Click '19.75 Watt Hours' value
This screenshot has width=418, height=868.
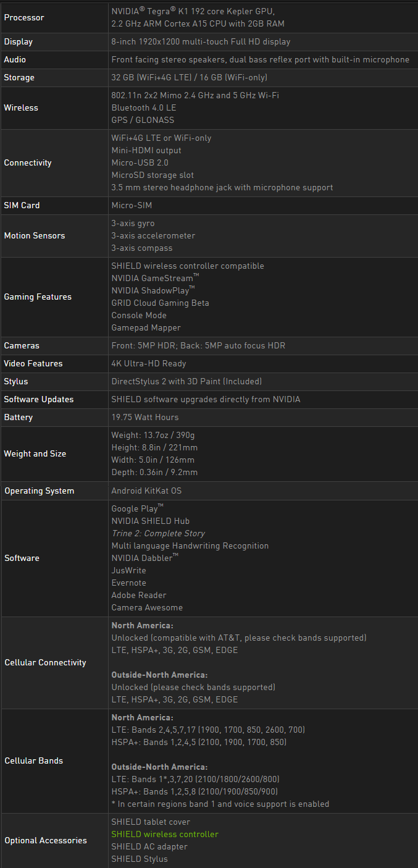[x=145, y=417]
